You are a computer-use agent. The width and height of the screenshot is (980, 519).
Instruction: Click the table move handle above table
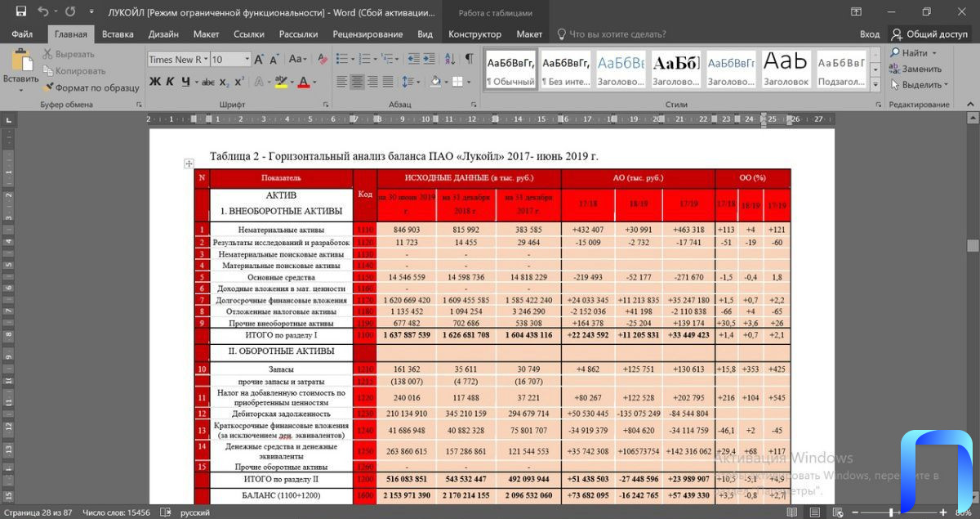pos(189,163)
